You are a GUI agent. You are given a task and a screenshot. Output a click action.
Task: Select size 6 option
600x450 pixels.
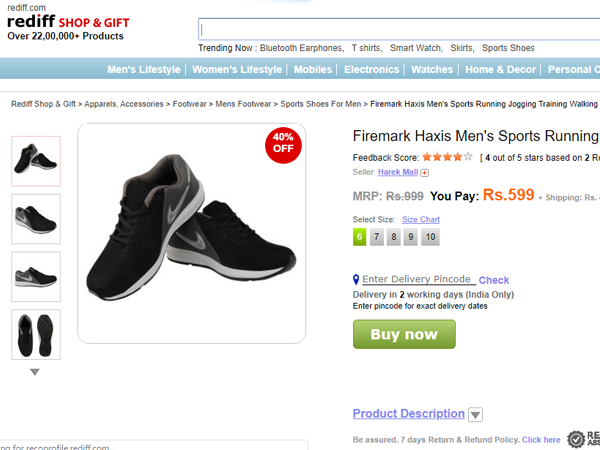click(360, 237)
